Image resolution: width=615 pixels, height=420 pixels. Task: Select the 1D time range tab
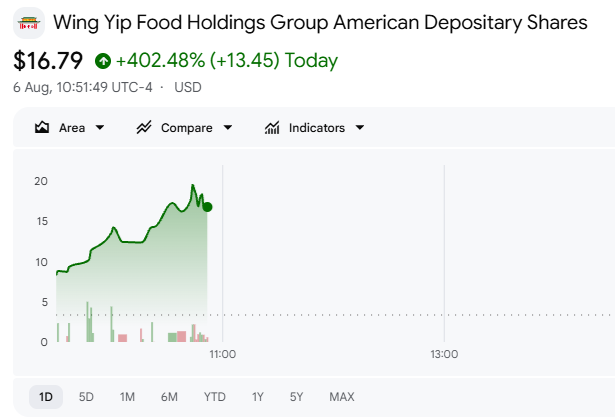pyautogui.click(x=46, y=397)
